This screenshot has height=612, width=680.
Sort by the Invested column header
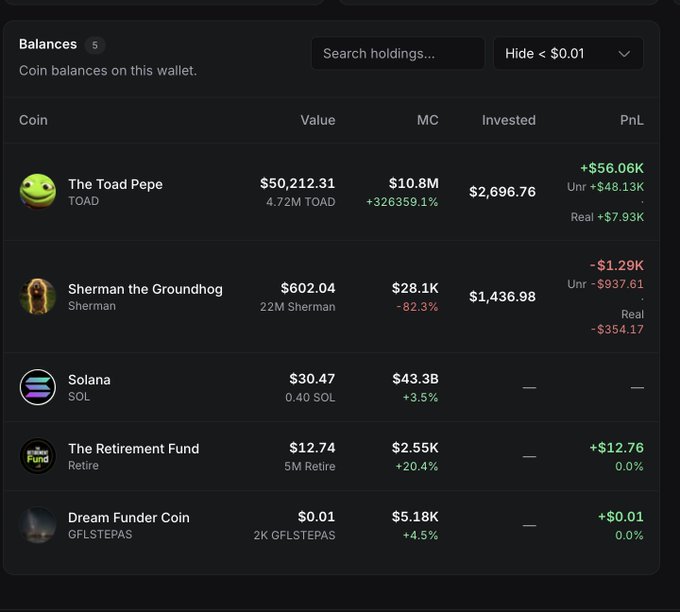(x=509, y=120)
